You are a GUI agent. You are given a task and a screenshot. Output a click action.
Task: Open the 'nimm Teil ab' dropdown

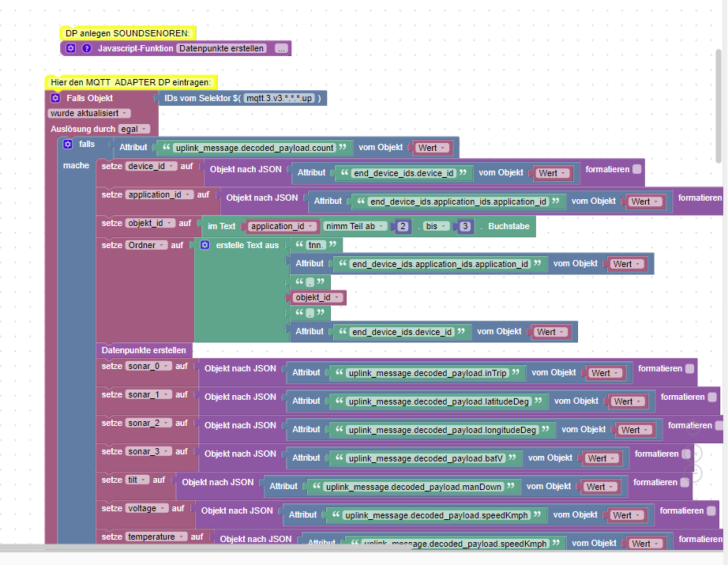(355, 226)
